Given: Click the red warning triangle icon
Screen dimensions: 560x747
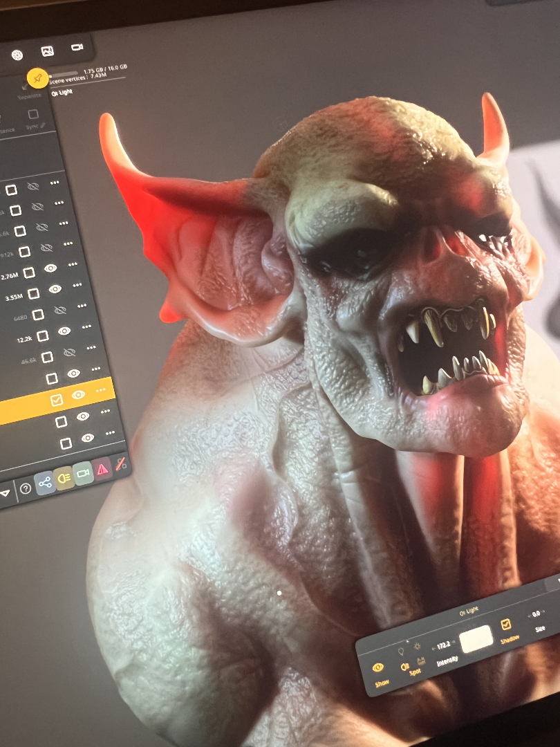Looking at the screenshot, I should (102, 469).
